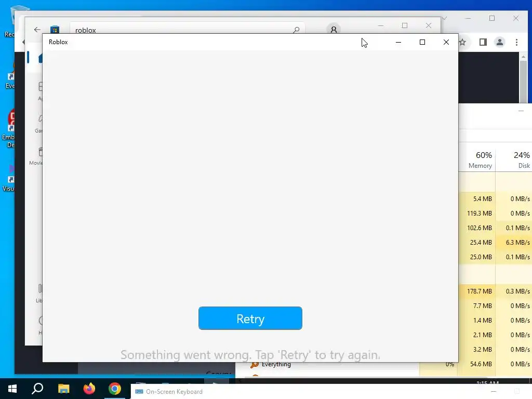Click Chrome's scrollbar up arrow

524,57
